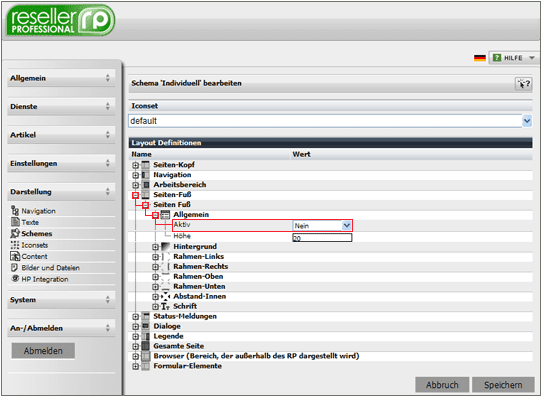
Task: Select the Gesamte Seite row label
Action: coord(179,346)
